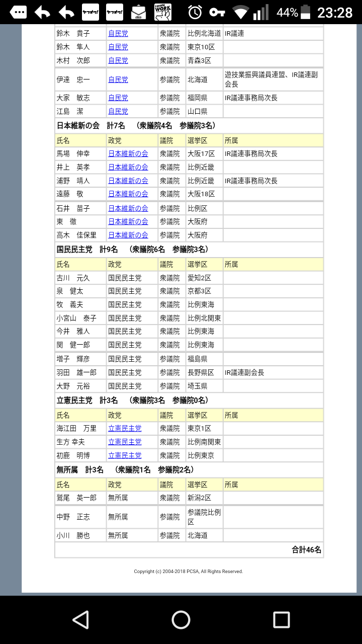The height and width of the screenshot is (644, 362).
Task: Open 日本維新の会 link for 井上 英孝
Action: tap(128, 168)
